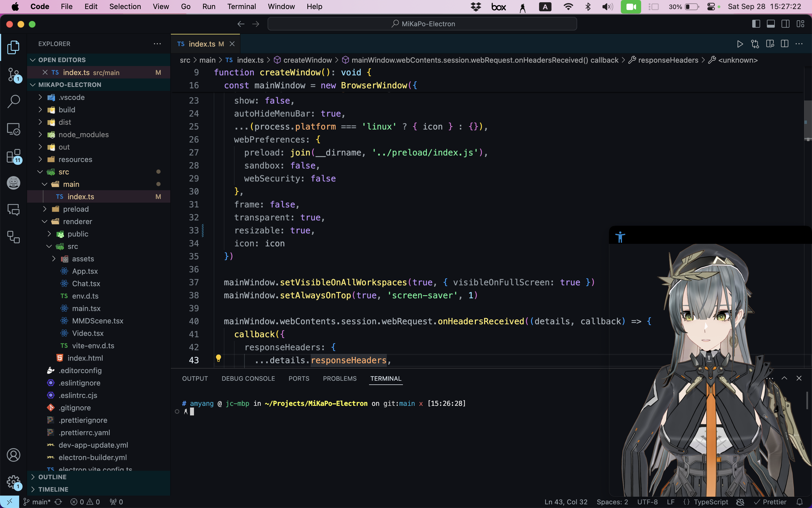The width and height of the screenshot is (812, 508).
Task: Toggle Bluetooth icon in menu bar
Action: (588, 7)
